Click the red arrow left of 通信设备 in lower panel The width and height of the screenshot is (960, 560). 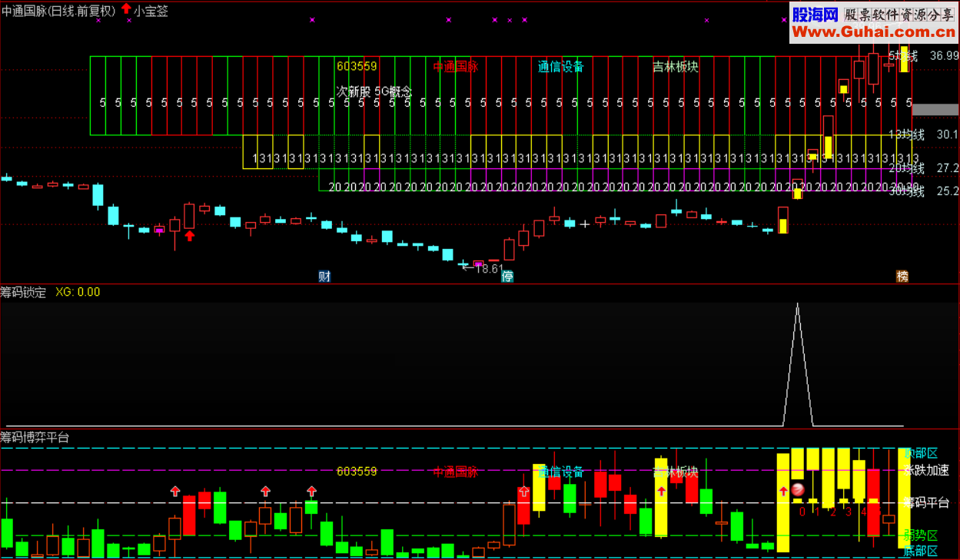tap(524, 491)
